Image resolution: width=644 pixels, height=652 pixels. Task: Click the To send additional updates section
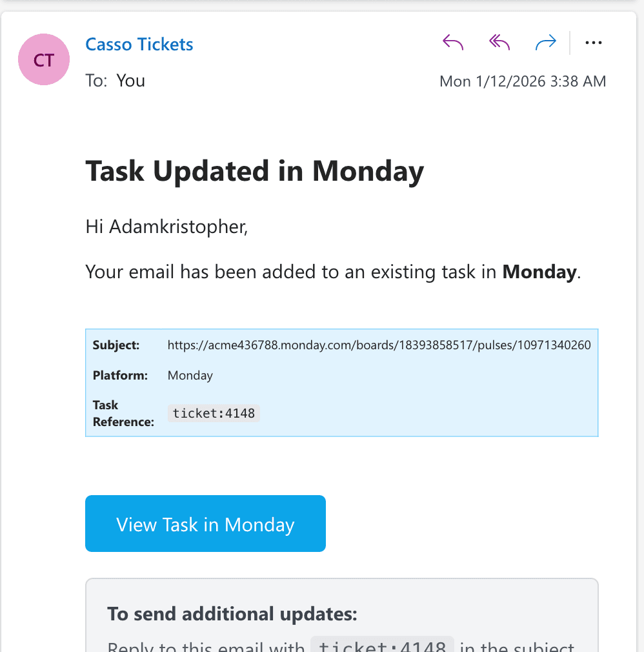(232, 613)
